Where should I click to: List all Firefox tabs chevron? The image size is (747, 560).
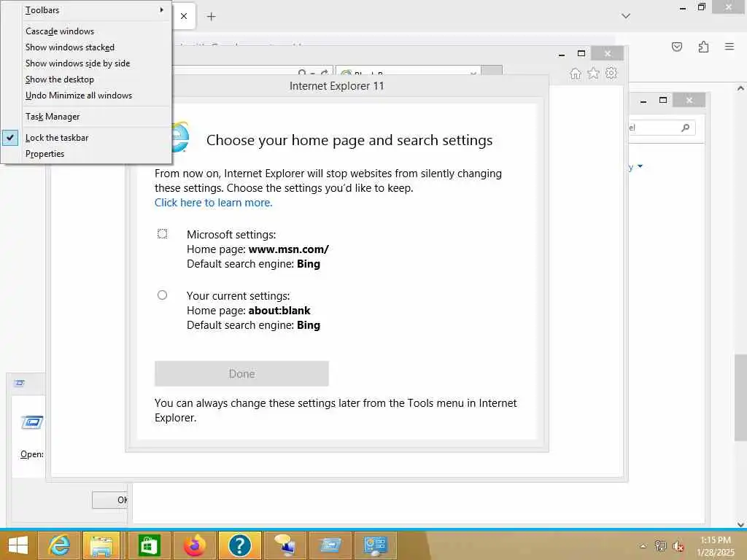pos(626,16)
